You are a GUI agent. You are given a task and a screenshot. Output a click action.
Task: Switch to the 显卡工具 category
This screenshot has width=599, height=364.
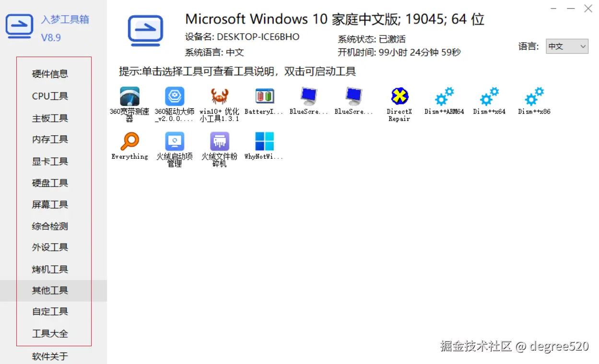(50, 162)
